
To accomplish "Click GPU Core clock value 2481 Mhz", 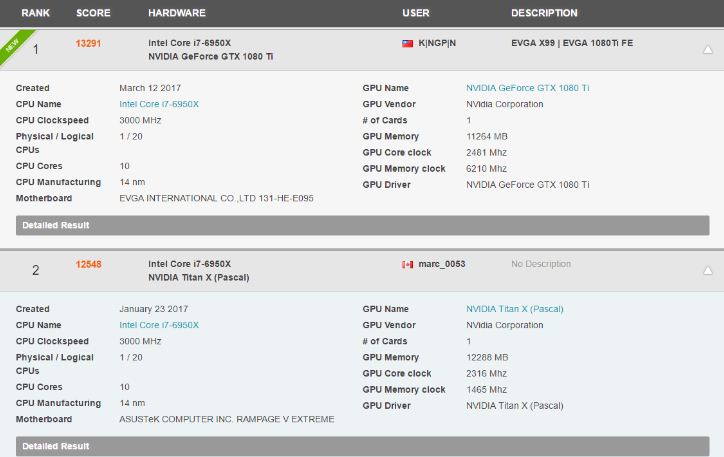I will 486,152.
